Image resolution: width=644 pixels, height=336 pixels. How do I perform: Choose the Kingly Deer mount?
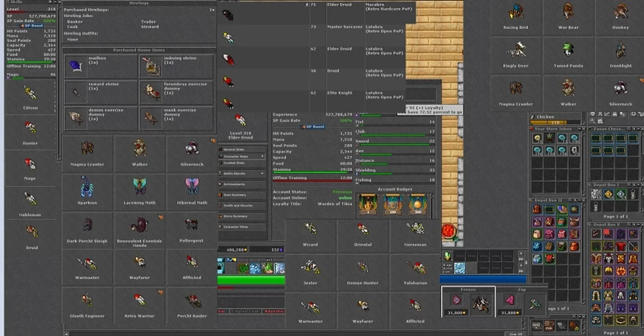[x=516, y=55]
